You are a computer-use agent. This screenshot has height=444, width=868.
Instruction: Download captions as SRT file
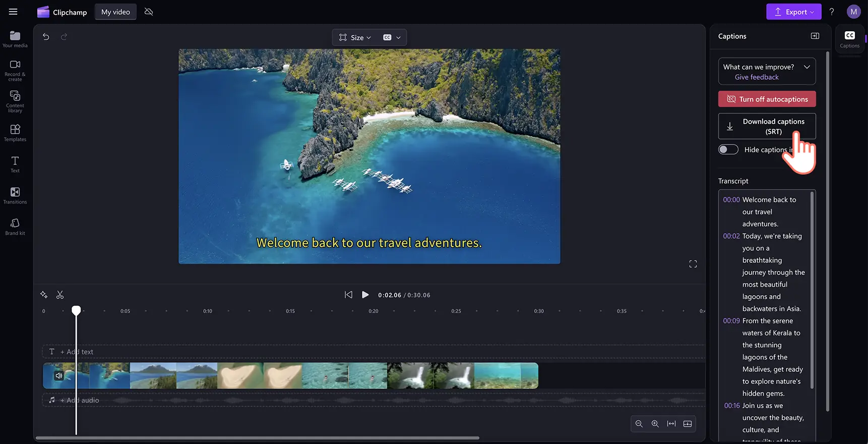tap(767, 126)
